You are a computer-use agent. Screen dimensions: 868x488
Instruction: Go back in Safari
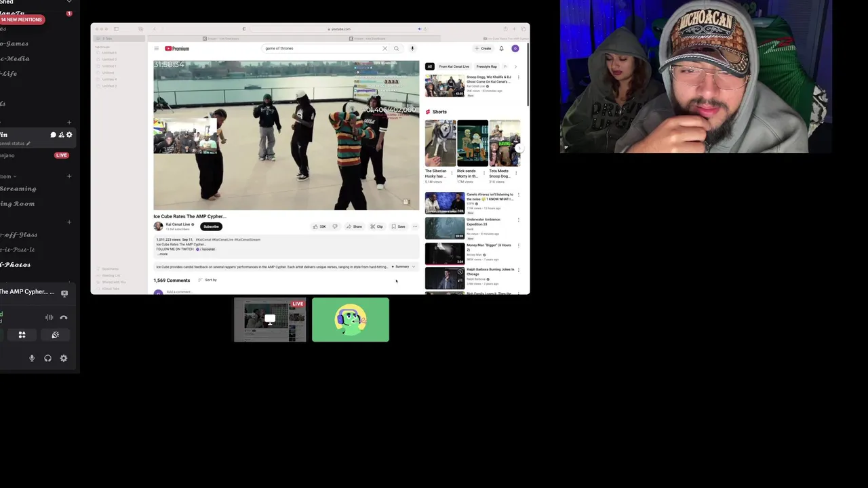point(154,29)
